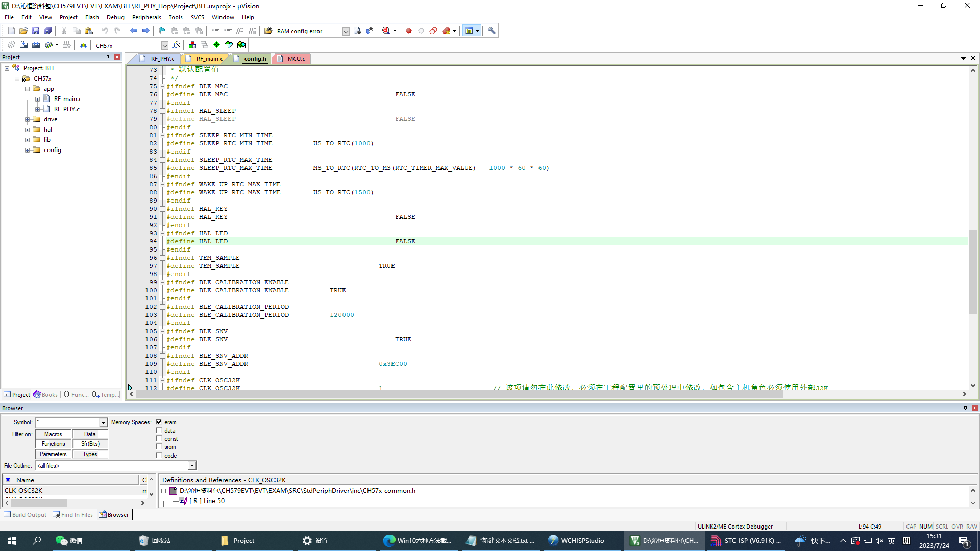Open File Extensions and Books manager
Viewport: 980px width, 551px height.
[x=192, y=45]
